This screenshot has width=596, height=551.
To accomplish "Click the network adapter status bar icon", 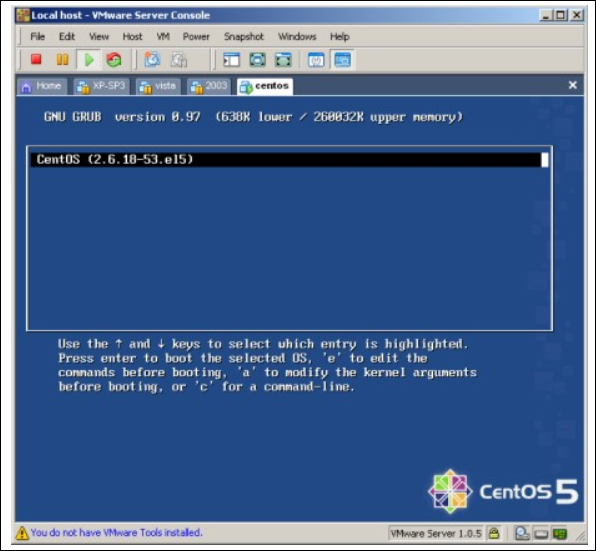I will [x=560, y=534].
